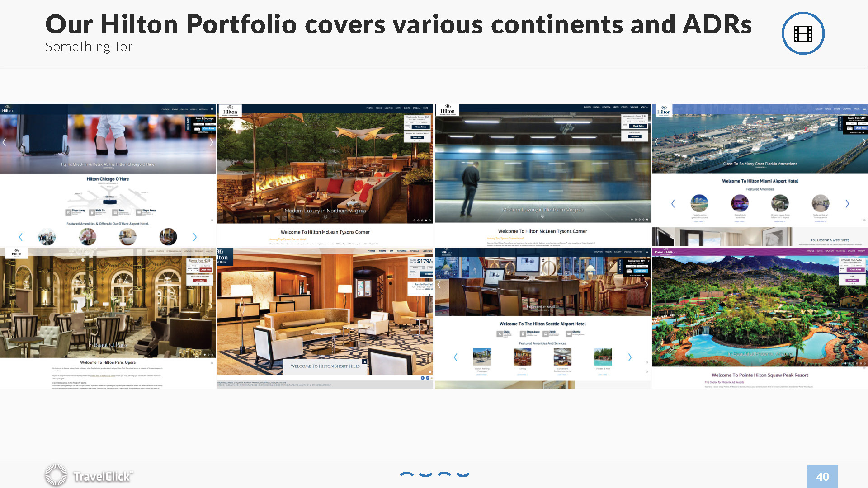868x488 pixels.
Task: Click next slide arrow on Seattle hero image
Action: coord(646,285)
